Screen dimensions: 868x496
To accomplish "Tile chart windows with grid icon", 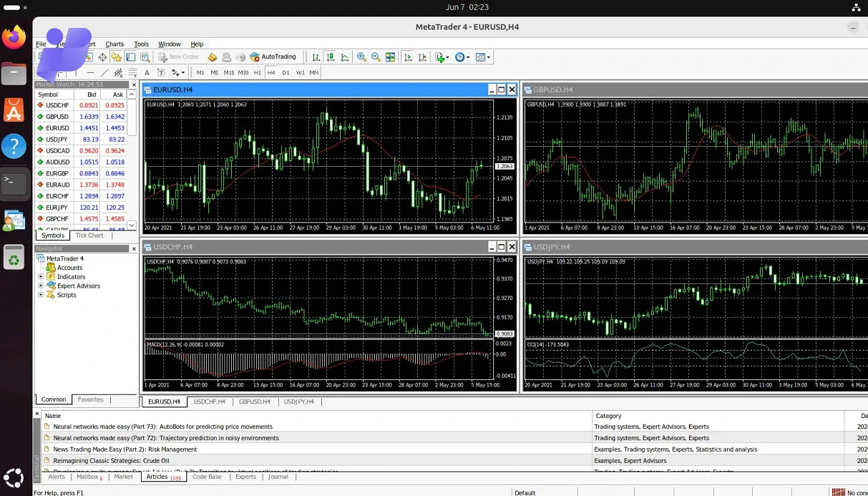I will (390, 57).
